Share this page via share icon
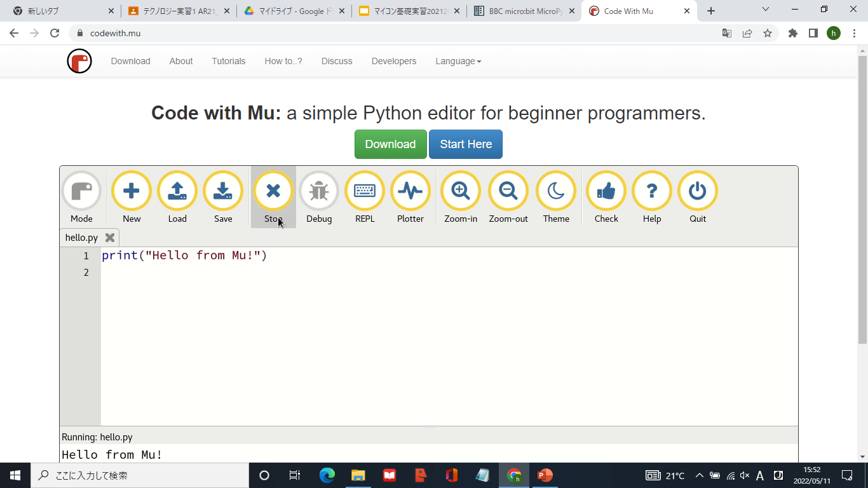 coord(747,33)
